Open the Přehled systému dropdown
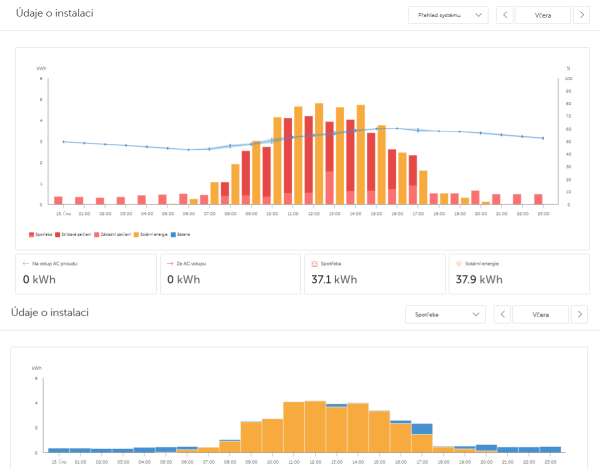Image resolution: width=600 pixels, height=471 pixels. click(448, 15)
